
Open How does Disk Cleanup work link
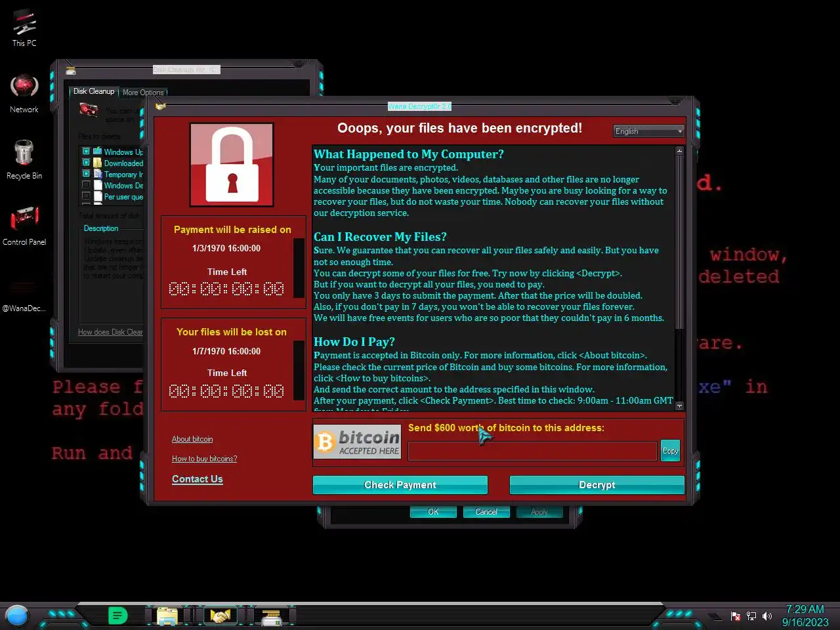[110, 332]
